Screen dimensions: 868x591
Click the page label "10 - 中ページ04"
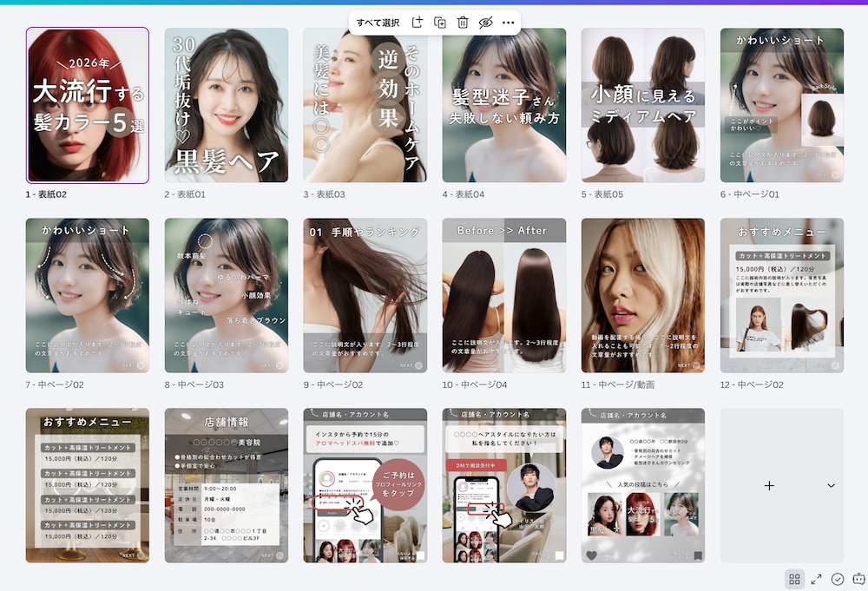point(475,384)
